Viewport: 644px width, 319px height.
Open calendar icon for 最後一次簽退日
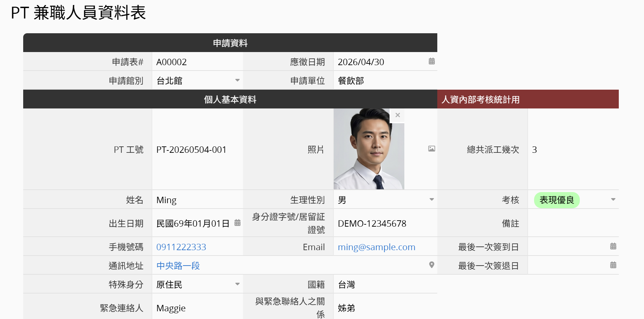(x=613, y=265)
